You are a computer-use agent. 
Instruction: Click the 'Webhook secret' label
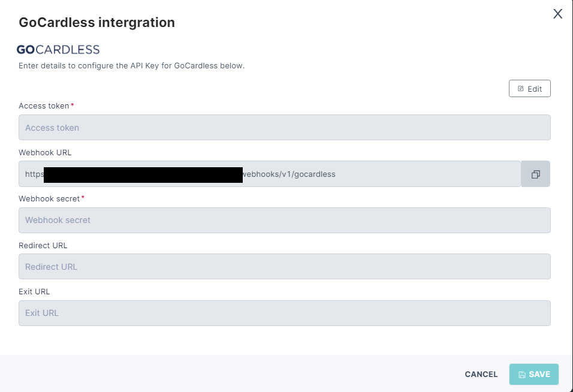49,199
